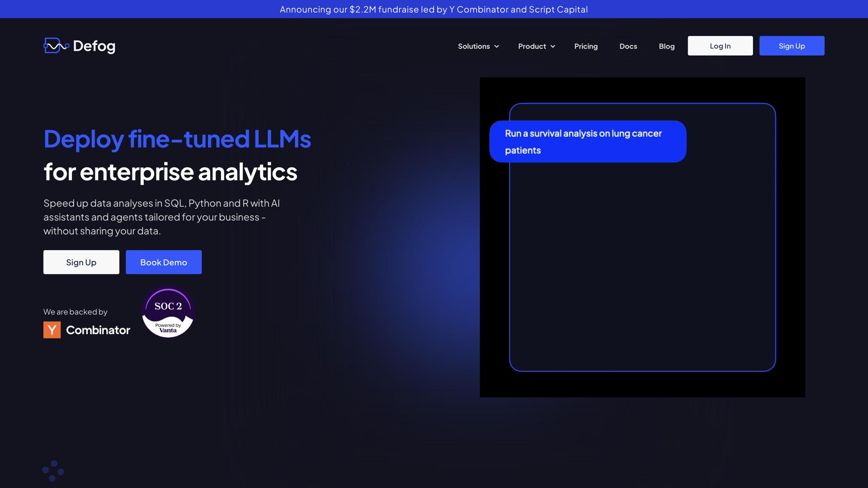Click the orange Y Combinator logo square
The height and width of the screenshot is (488, 868).
(x=52, y=330)
